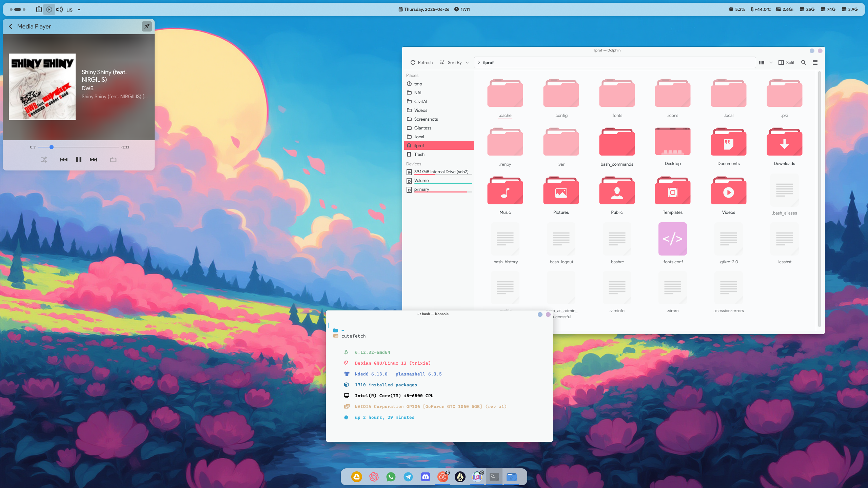868x488 pixels.
Task: Select the ilprof home place
Action: pos(439,145)
